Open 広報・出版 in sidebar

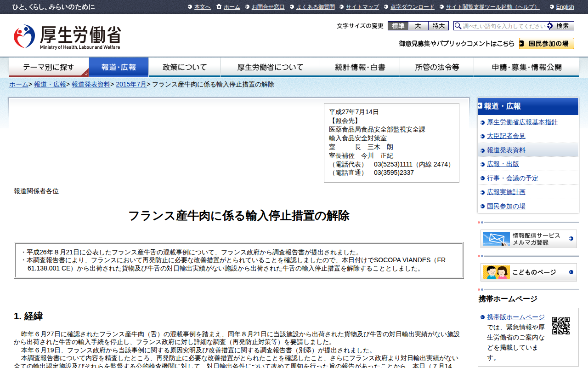(503, 164)
